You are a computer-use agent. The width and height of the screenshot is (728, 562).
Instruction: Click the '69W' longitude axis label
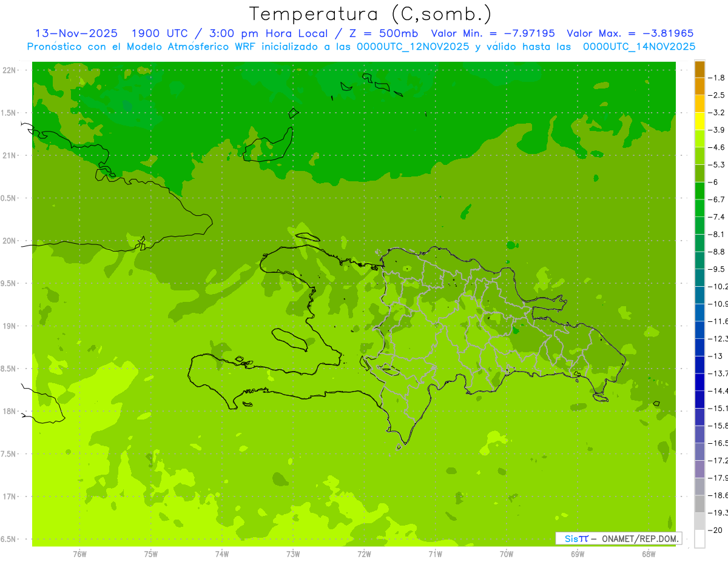pyautogui.click(x=578, y=554)
